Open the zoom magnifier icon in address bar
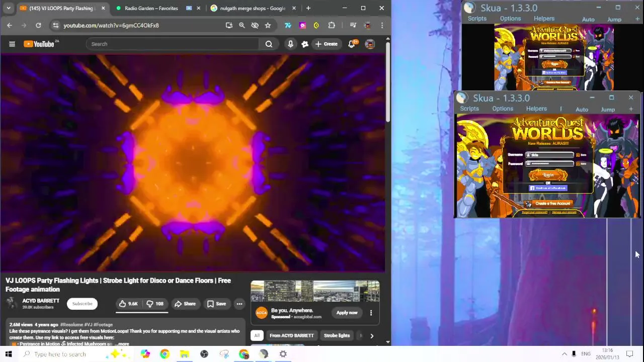 [242, 25]
